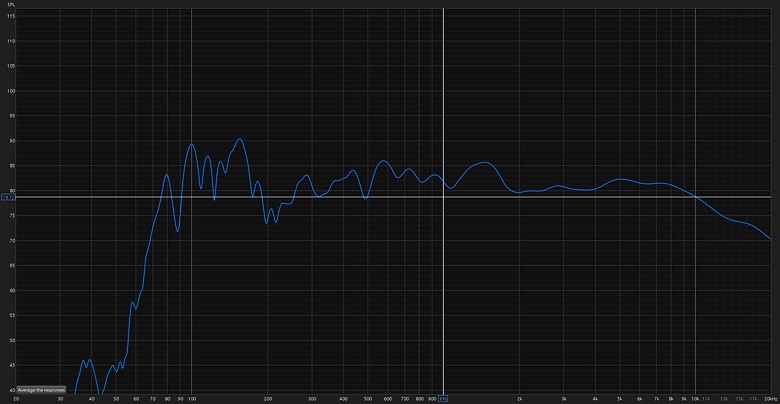Click the 400 label on frequency axis
Viewport: 780px width, 404px height.
pyautogui.click(x=344, y=399)
